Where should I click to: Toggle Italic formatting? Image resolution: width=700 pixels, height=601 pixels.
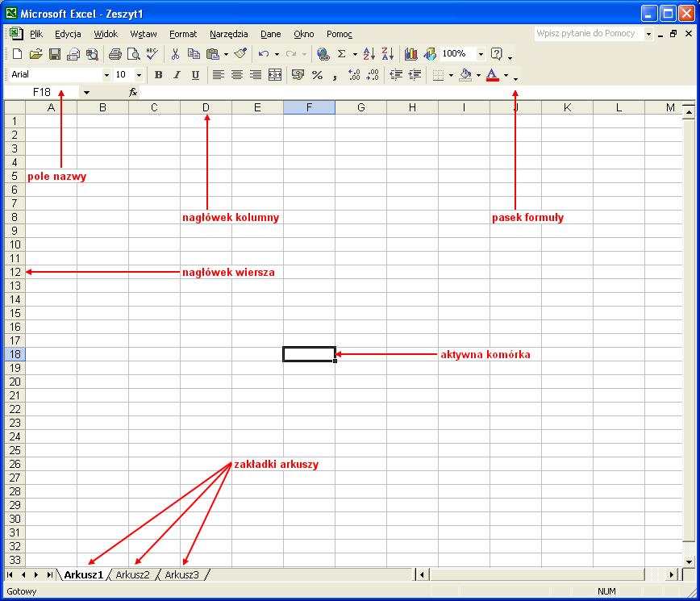click(x=177, y=75)
